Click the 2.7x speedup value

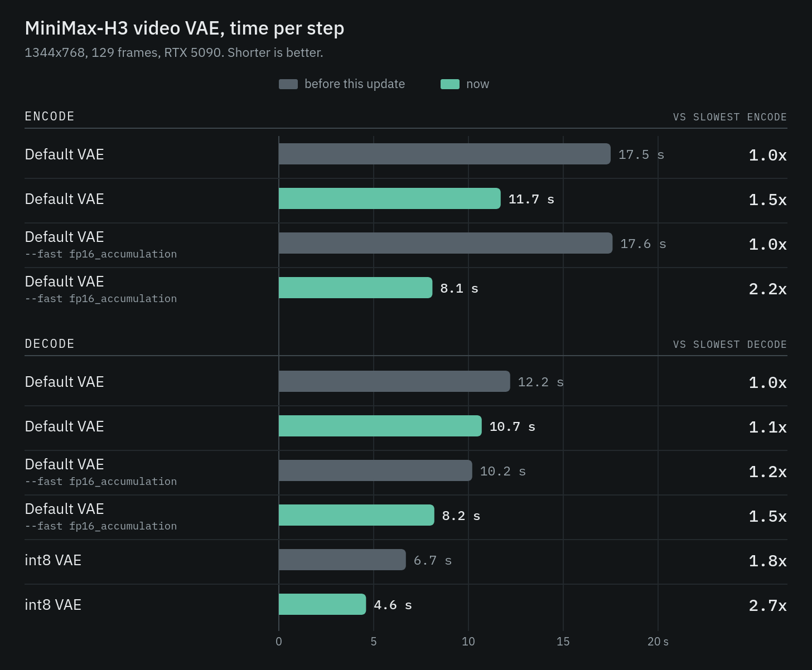(x=767, y=605)
